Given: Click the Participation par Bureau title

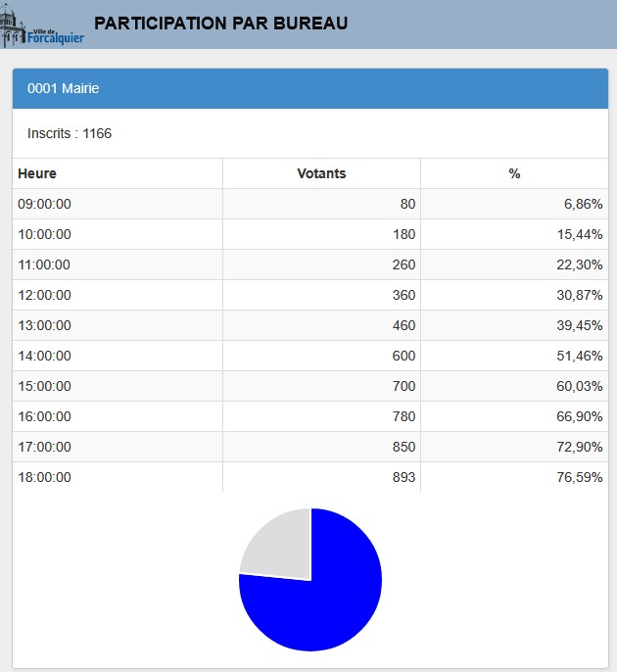Looking at the screenshot, I should pyautogui.click(x=220, y=23).
